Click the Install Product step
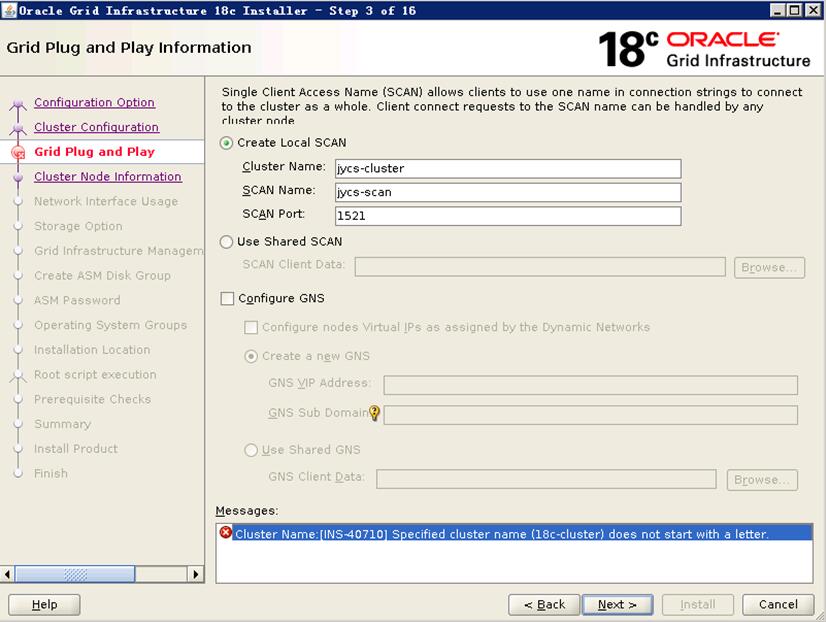This screenshot has width=826, height=622. tap(76, 449)
